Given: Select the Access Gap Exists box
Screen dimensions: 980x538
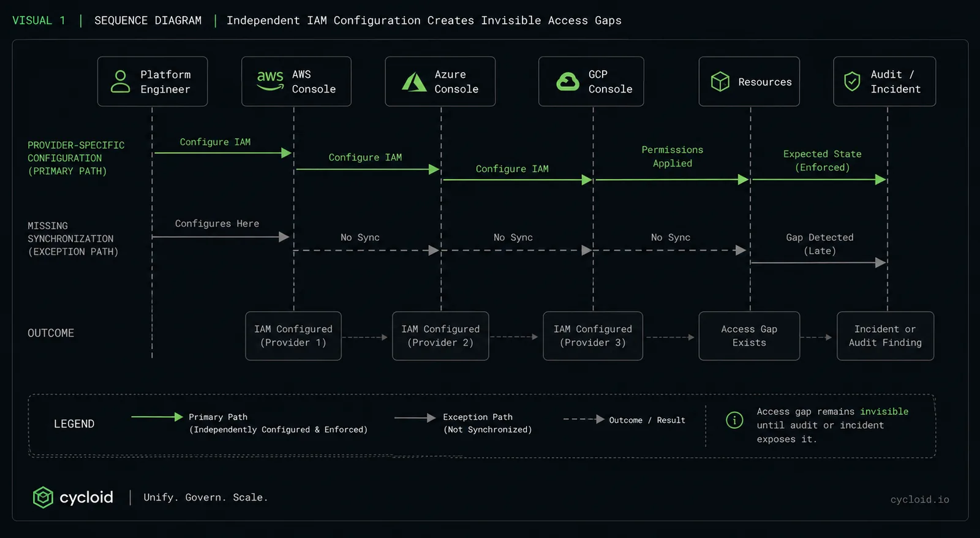Looking at the screenshot, I should [749, 336].
